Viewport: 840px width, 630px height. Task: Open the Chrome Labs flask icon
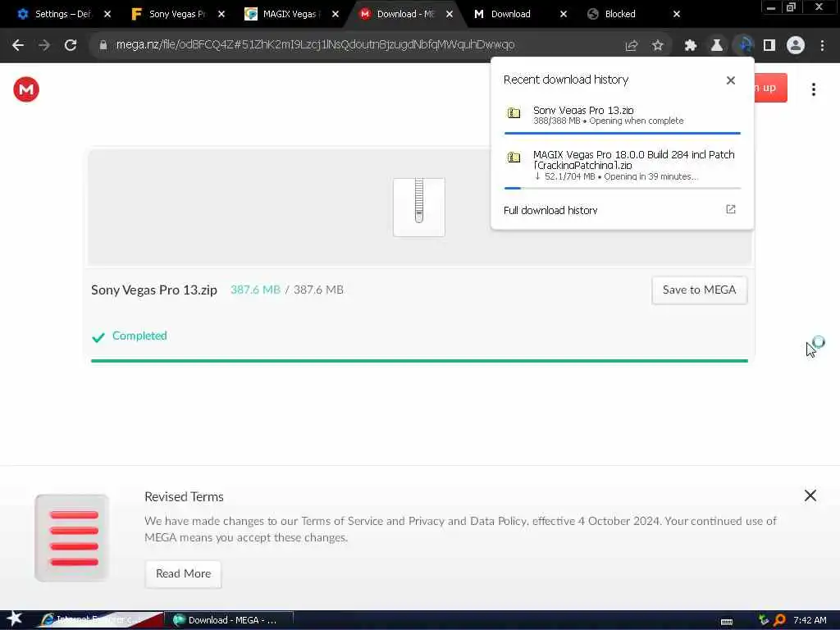717,46
